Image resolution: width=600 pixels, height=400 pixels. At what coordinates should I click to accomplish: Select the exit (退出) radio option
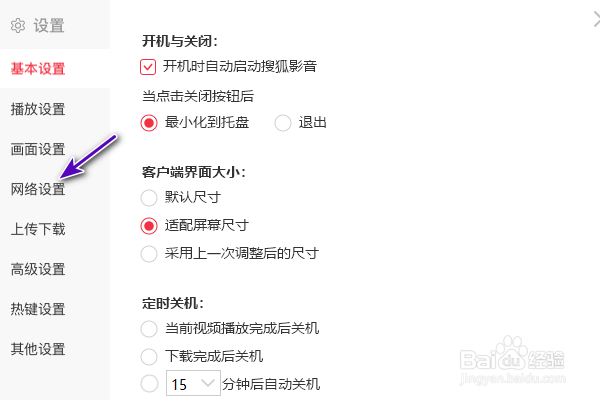[282, 123]
